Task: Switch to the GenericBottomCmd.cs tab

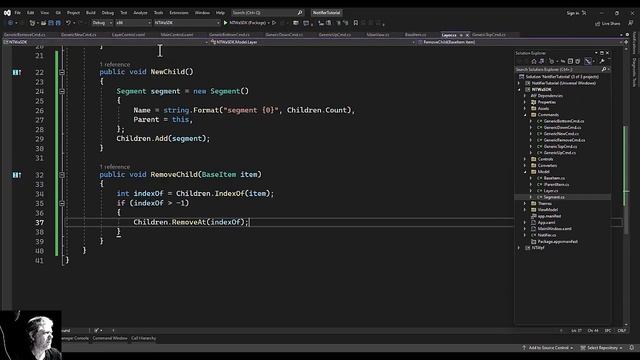Action: 229,35
